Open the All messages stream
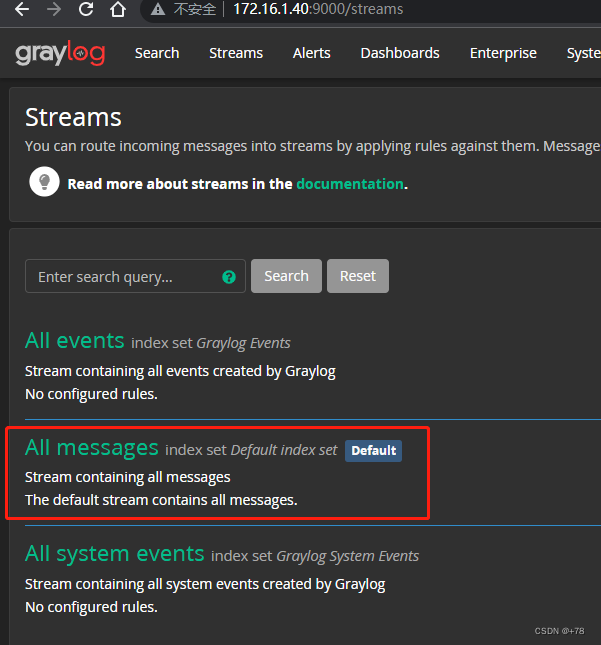601x645 pixels. 92,447
